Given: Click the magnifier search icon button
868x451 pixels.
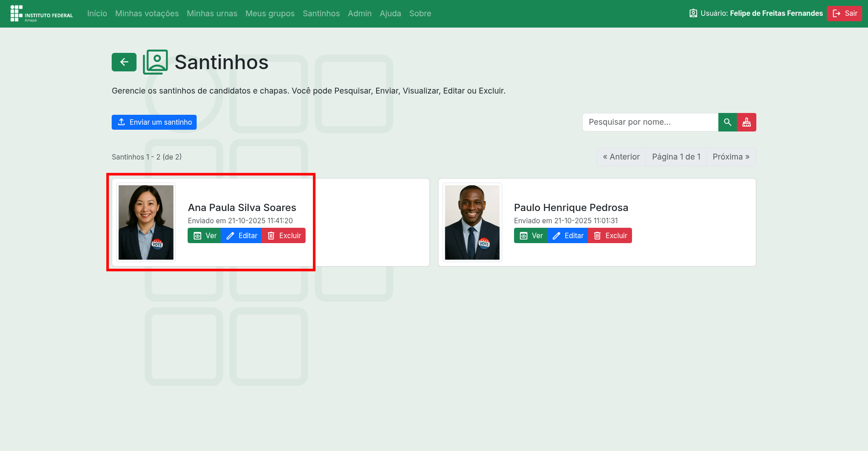Looking at the screenshot, I should [x=727, y=122].
